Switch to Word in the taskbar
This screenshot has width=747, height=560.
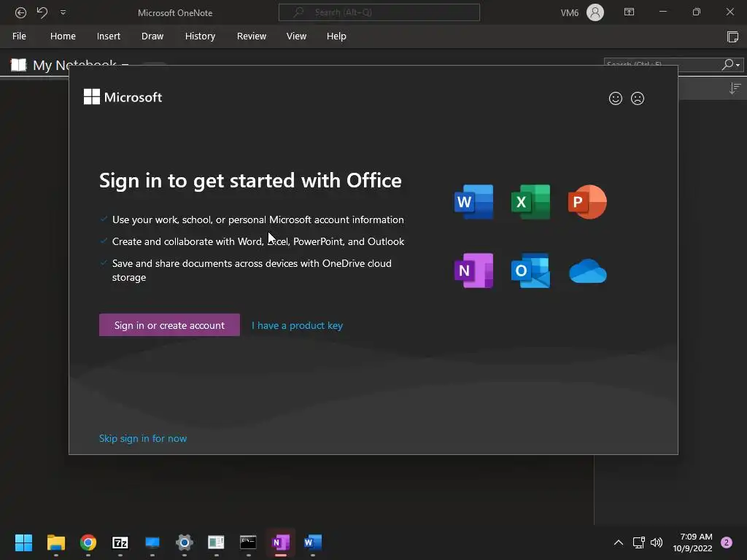[313, 542]
